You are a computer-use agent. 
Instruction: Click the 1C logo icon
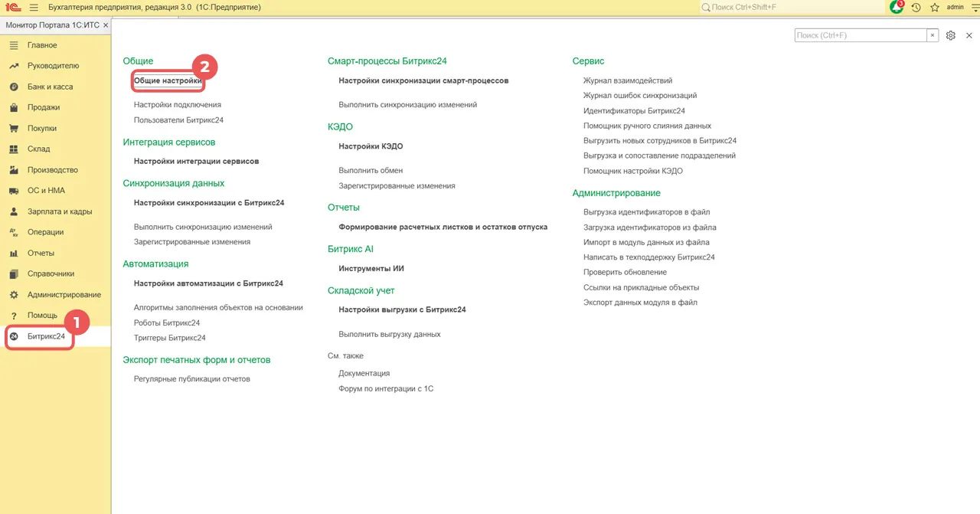click(x=13, y=7)
